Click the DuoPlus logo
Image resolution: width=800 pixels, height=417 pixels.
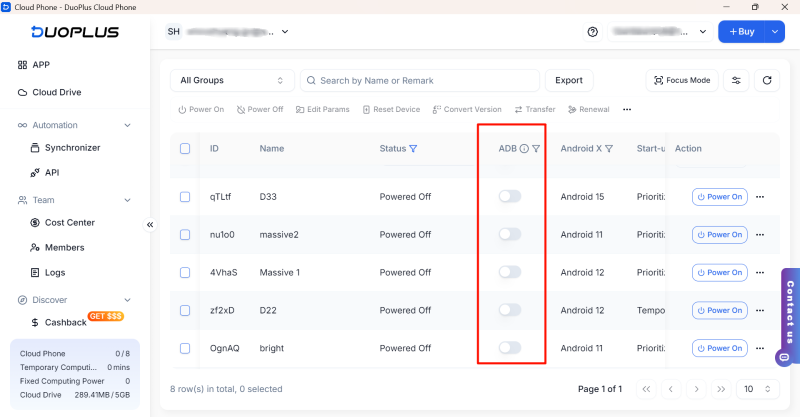tap(75, 32)
